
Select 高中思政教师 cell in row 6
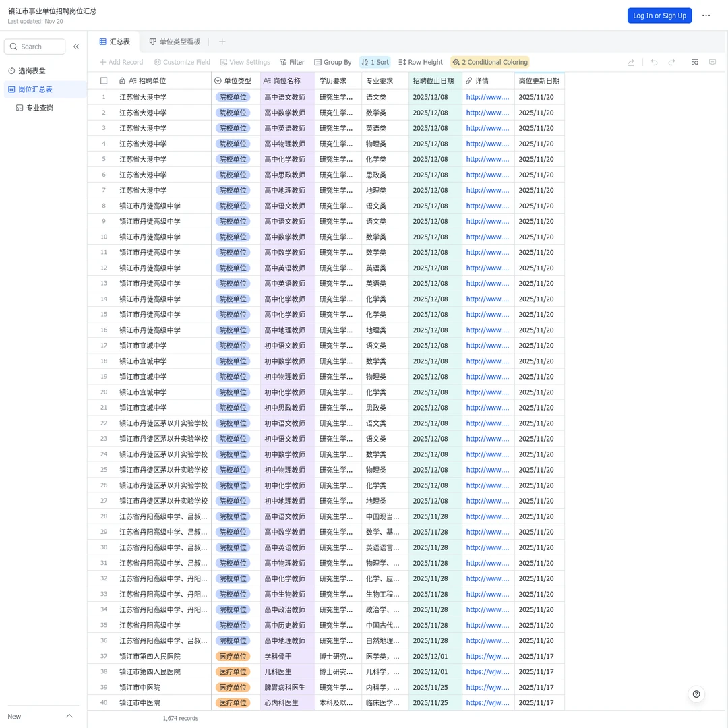click(288, 175)
